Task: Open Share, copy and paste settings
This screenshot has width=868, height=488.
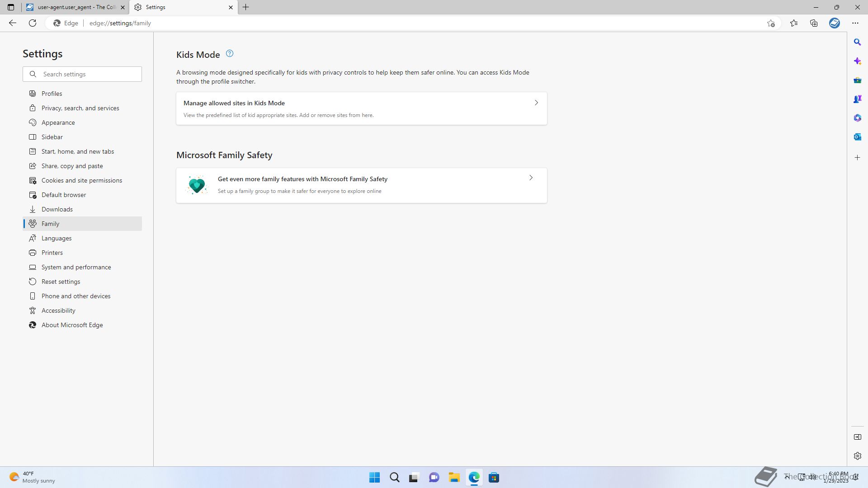Action: [82, 166]
